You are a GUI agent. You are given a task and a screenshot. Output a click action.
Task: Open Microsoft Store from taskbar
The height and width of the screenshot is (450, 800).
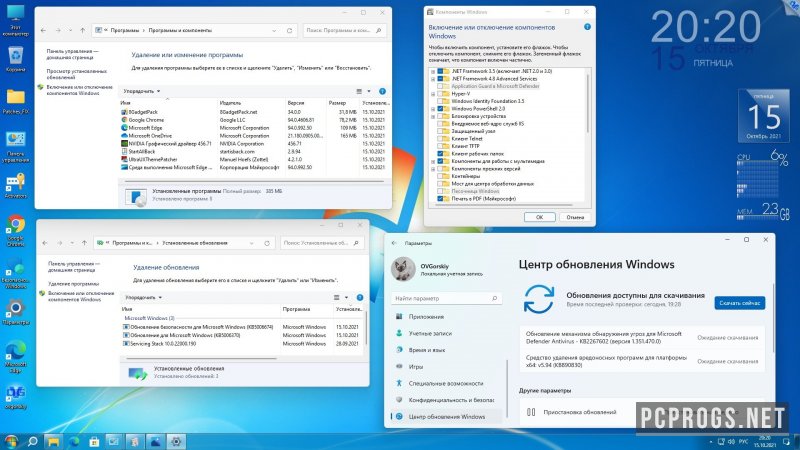pyautogui.click(x=94, y=441)
